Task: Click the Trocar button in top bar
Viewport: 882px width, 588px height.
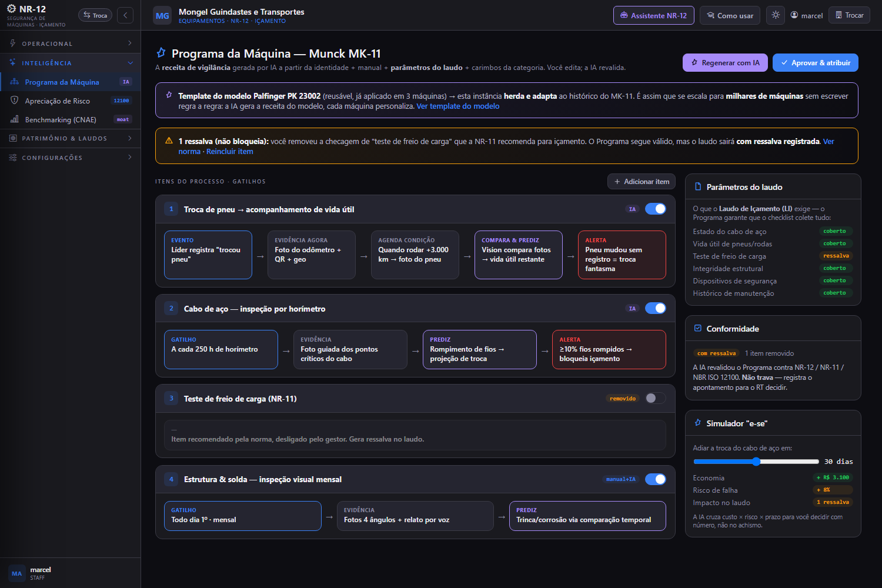Action: pyautogui.click(x=850, y=15)
